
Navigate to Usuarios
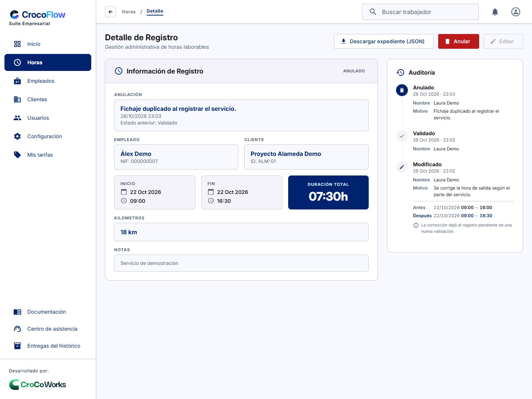(x=48, y=118)
